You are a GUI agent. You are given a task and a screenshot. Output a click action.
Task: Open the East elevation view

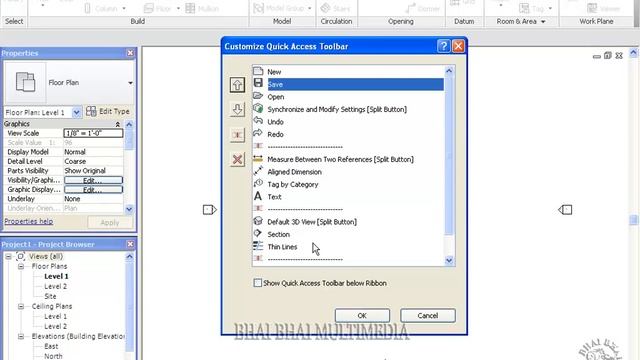[51, 346]
